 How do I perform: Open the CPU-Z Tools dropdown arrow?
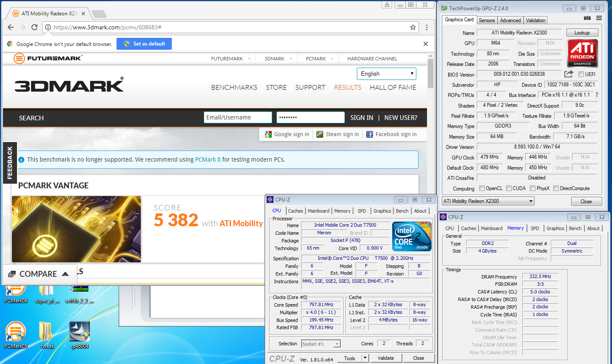pyautogui.click(x=365, y=358)
